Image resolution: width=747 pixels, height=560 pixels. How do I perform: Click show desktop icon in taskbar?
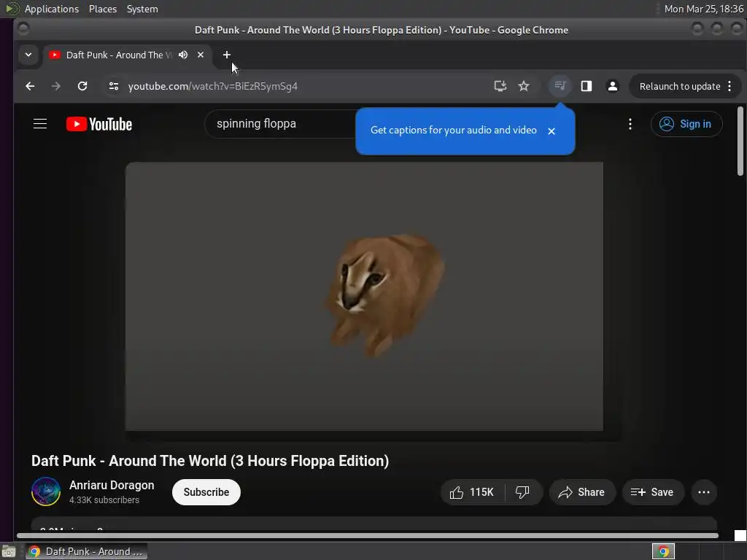coord(9,551)
